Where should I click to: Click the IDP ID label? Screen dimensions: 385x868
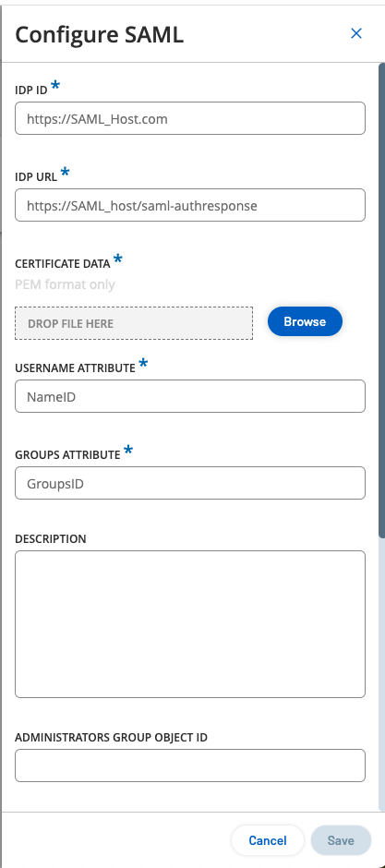click(x=31, y=90)
